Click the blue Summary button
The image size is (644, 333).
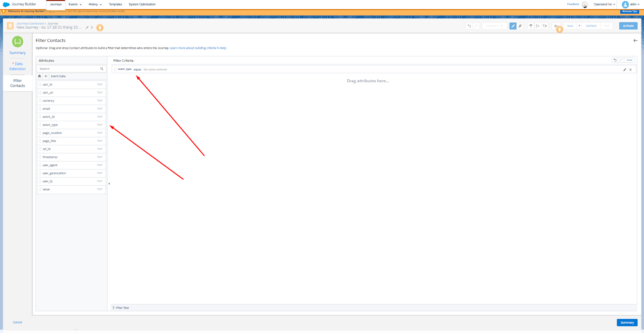pos(627,323)
